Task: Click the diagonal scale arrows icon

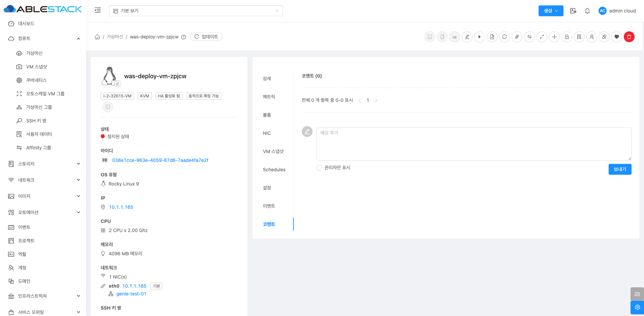Action: [x=542, y=37]
